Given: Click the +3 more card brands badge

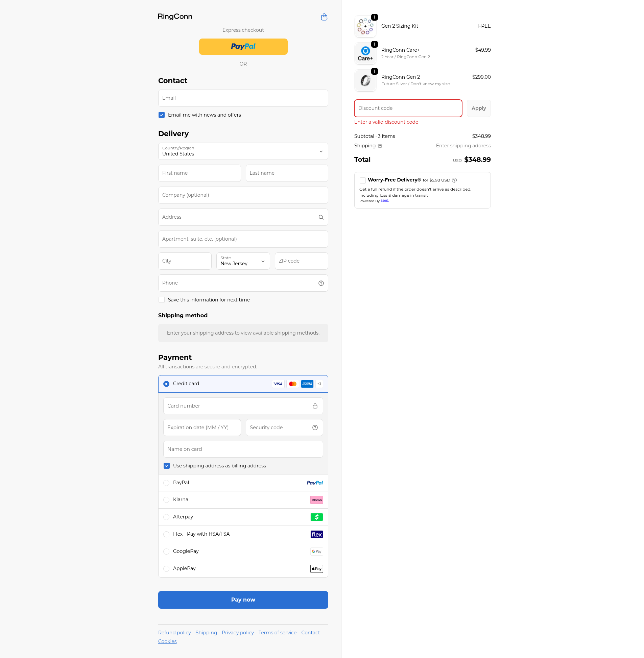Looking at the screenshot, I should (319, 384).
